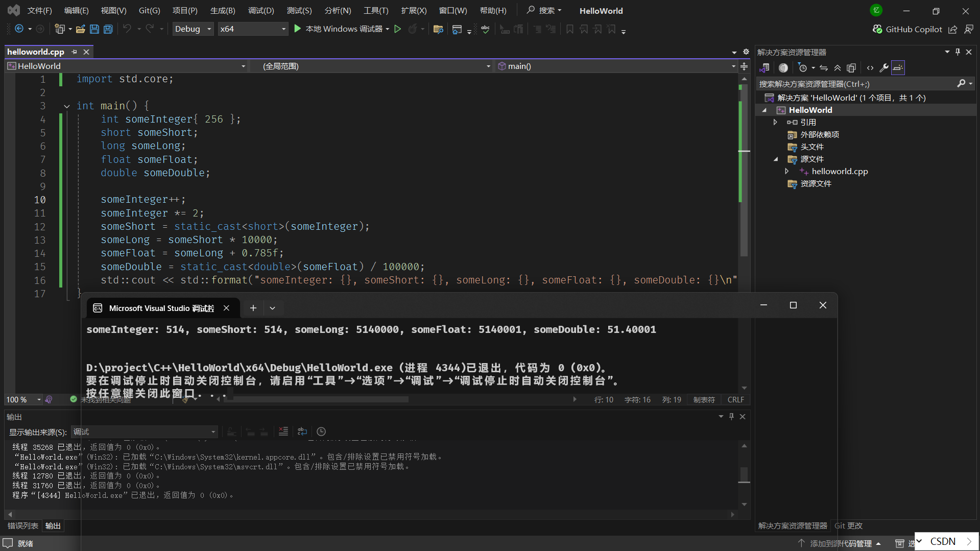Clear all output with the red-X list icon

coord(283,432)
